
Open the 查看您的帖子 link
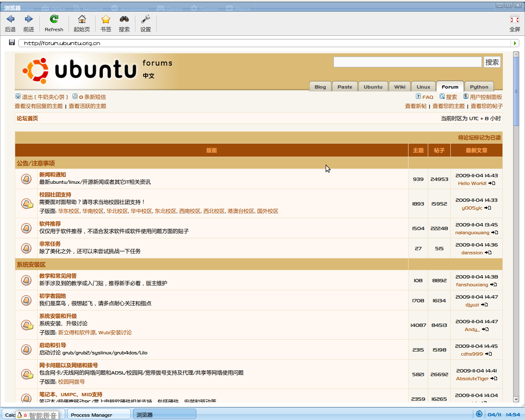(x=486, y=106)
